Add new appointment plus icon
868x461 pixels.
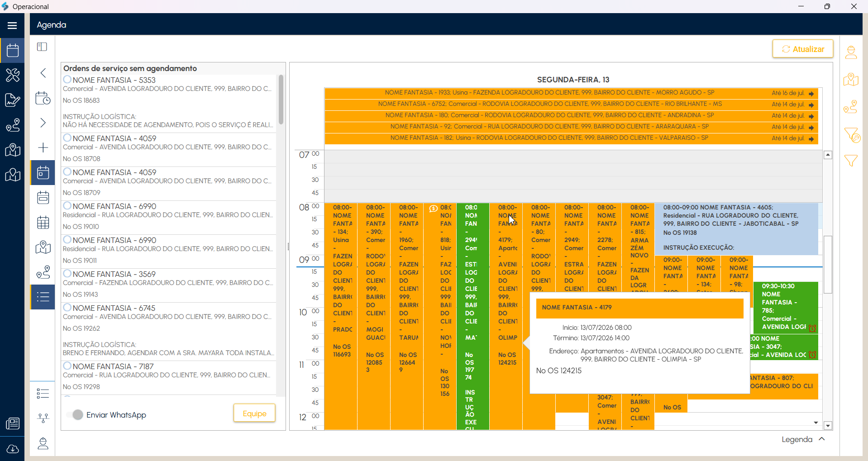(x=43, y=147)
